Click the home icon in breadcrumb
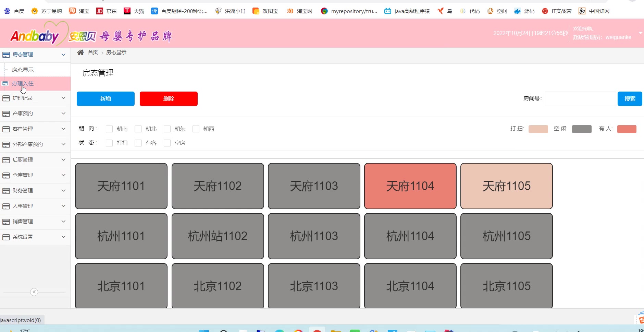This screenshot has height=332, width=644. tap(80, 52)
